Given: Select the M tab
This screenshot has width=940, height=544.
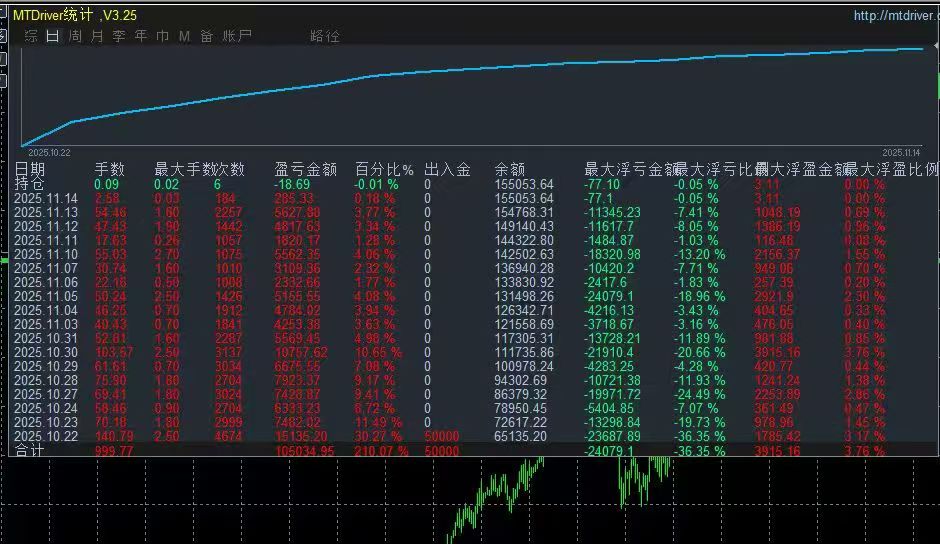Looking at the screenshot, I should click(x=184, y=36).
